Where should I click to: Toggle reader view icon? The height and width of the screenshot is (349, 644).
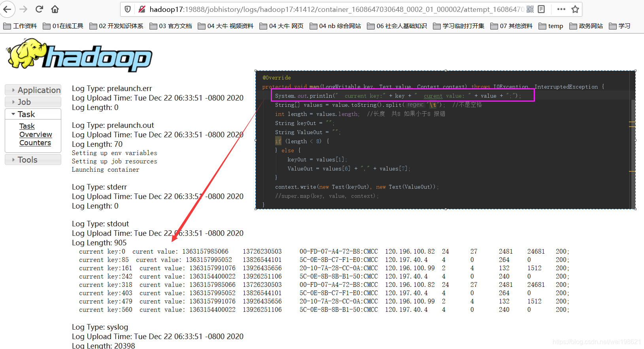point(542,9)
